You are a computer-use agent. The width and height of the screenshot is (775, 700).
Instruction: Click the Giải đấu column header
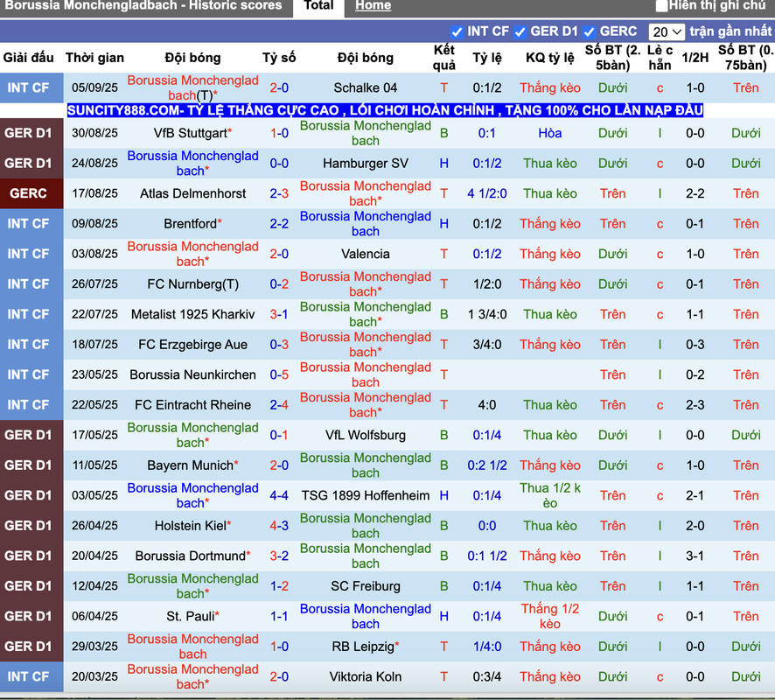(x=29, y=58)
